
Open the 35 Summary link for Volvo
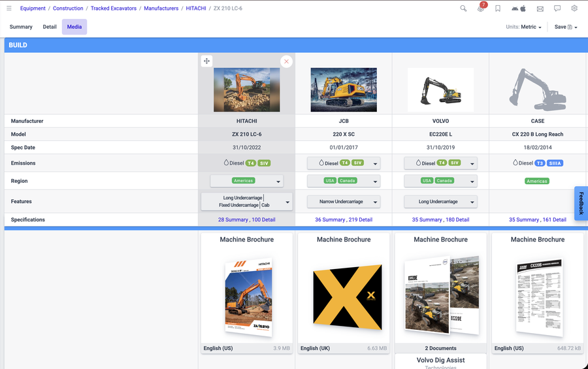click(x=427, y=219)
